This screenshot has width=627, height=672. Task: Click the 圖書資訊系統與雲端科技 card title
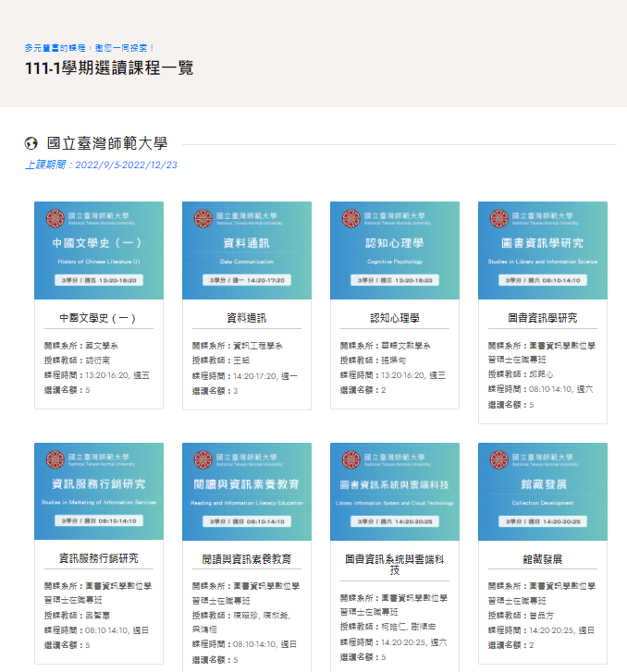click(395, 565)
